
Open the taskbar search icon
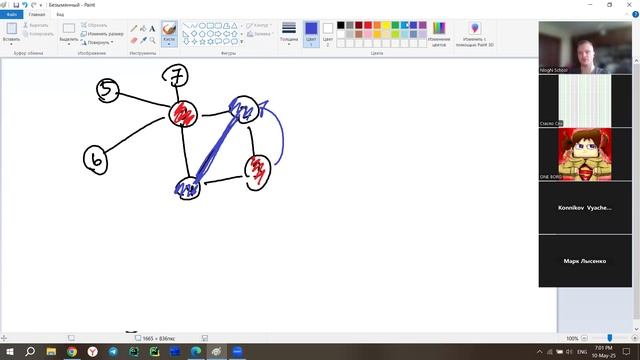30,351
